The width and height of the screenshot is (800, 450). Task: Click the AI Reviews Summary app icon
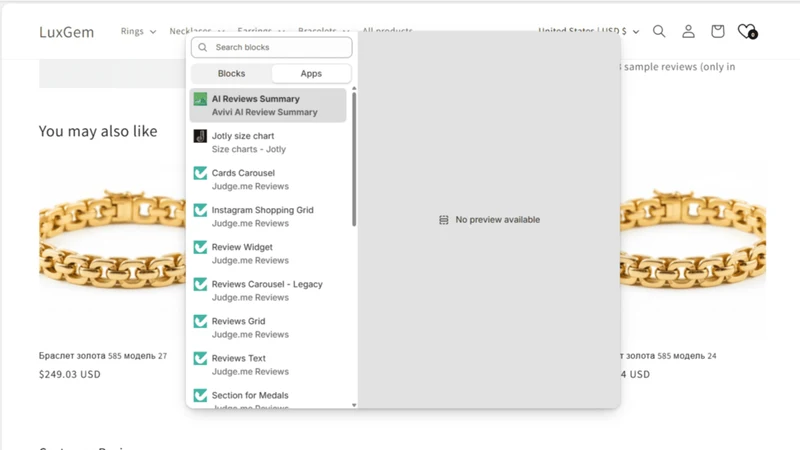201,99
